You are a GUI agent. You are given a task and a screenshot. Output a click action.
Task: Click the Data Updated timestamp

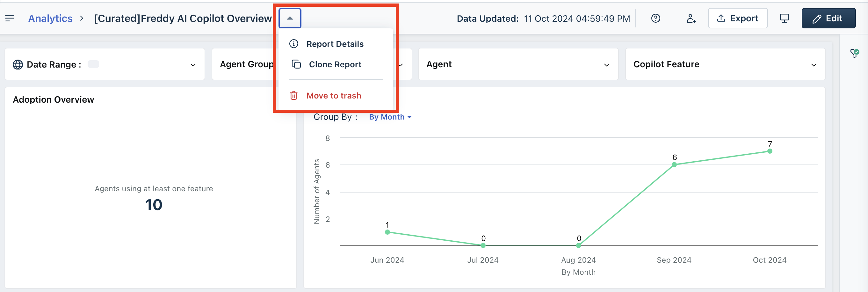(543, 18)
